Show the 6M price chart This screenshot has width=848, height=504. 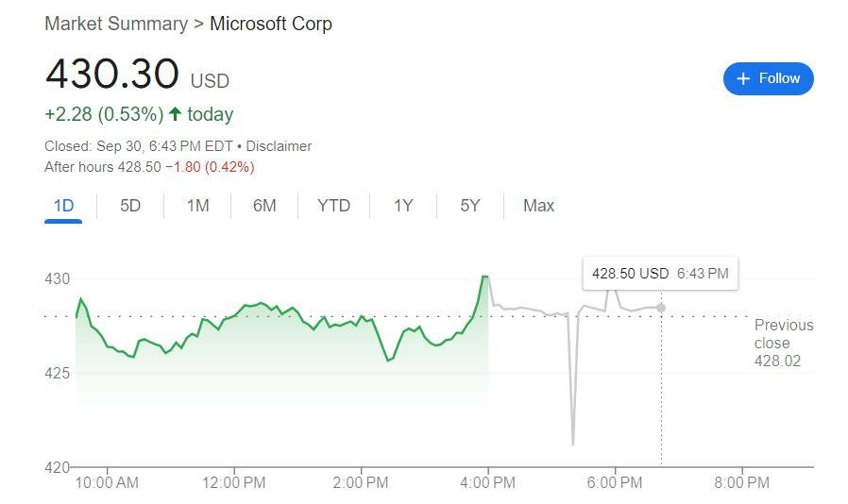(x=264, y=206)
